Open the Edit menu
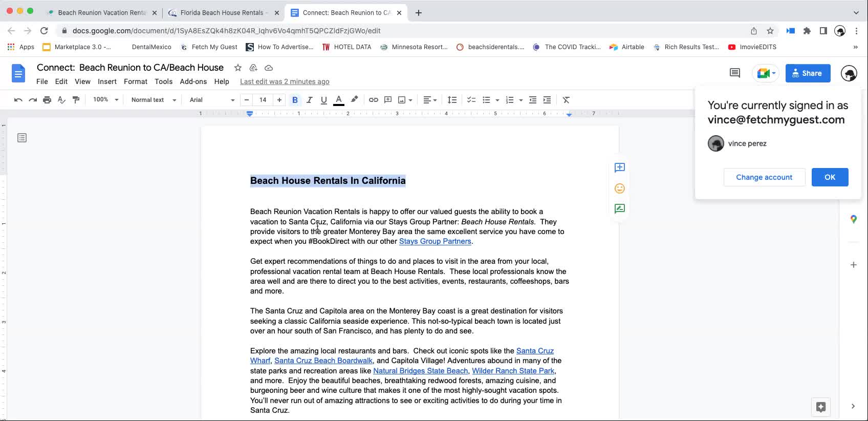 (x=61, y=81)
